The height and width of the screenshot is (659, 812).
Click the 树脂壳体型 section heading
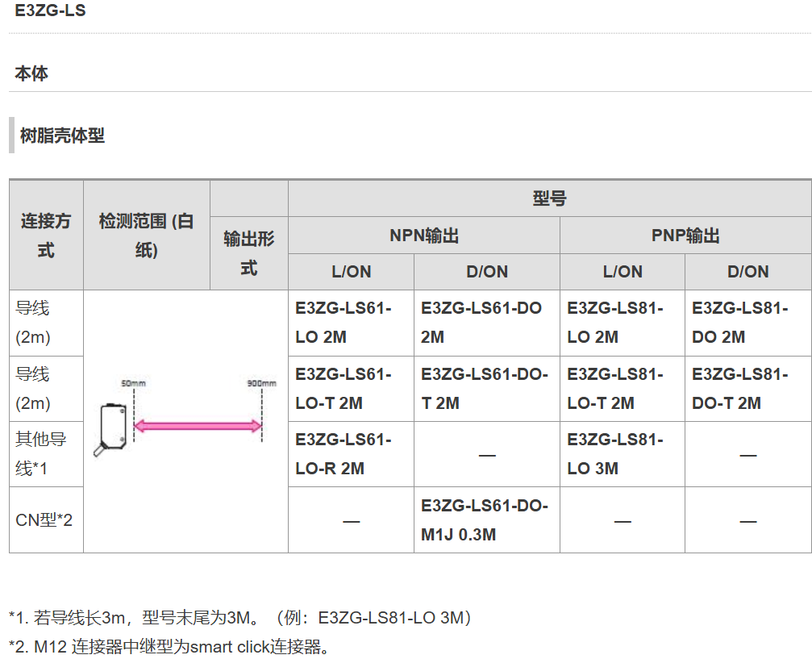pos(62,136)
